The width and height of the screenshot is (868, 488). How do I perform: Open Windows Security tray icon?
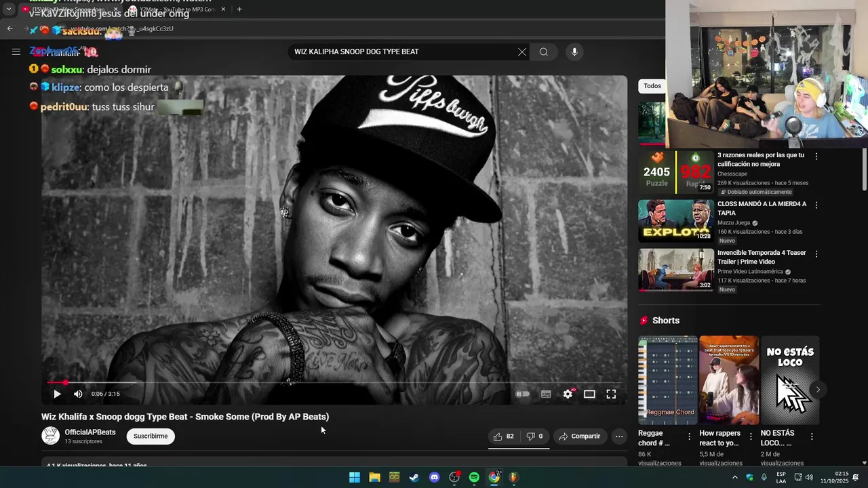749,477
